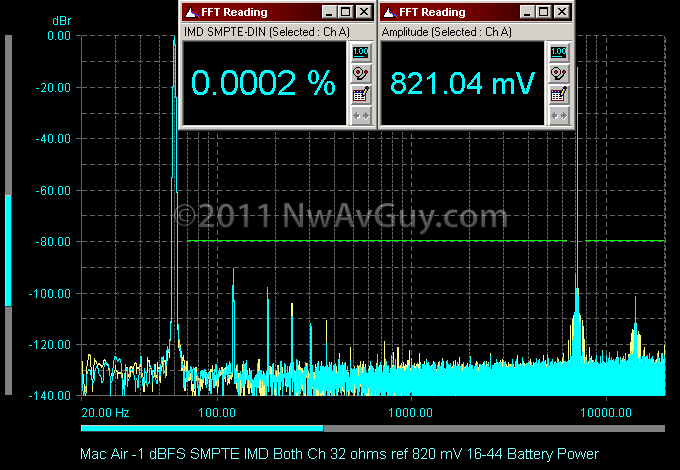This screenshot has width=680, height=470.
Task: Click the -40.00 level axis label
Action: (53, 139)
